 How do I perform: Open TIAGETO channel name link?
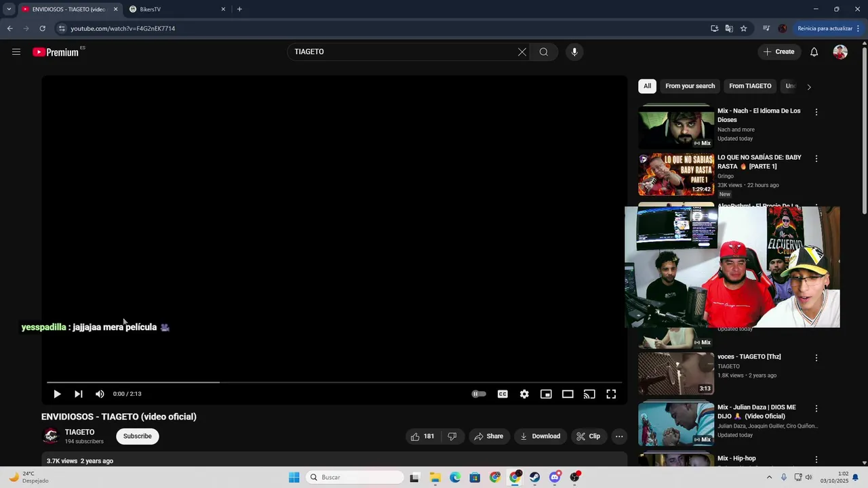[x=79, y=432]
